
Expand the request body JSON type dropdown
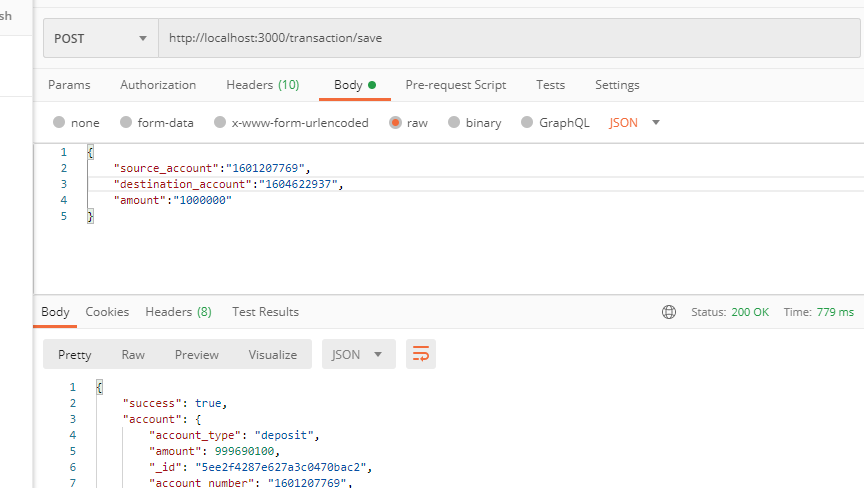click(x=635, y=123)
